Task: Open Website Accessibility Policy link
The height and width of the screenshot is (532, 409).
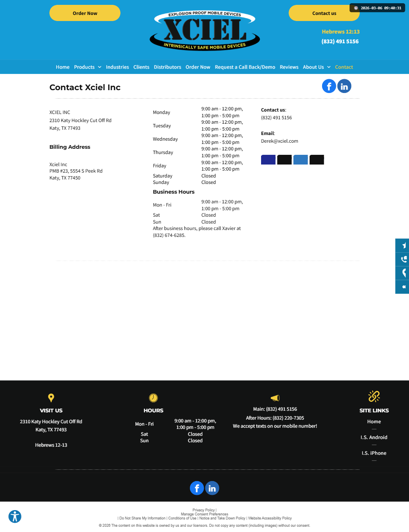Action: pos(270,518)
